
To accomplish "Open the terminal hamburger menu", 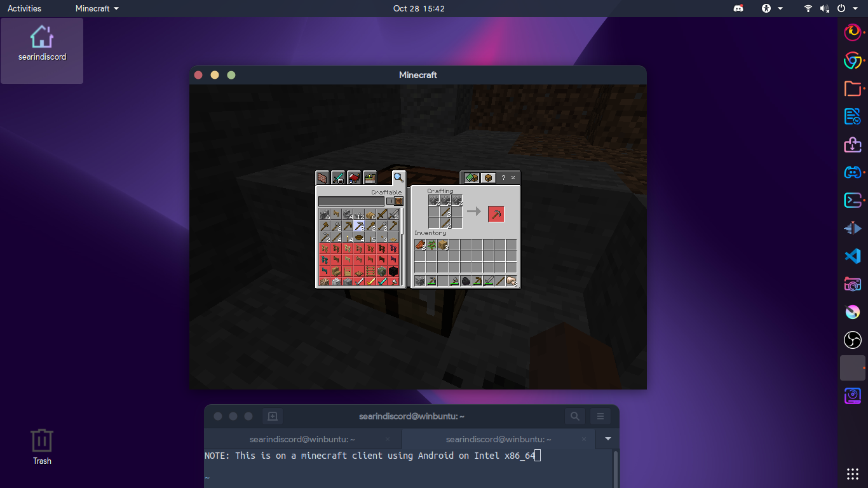I will (x=600, y=416).
